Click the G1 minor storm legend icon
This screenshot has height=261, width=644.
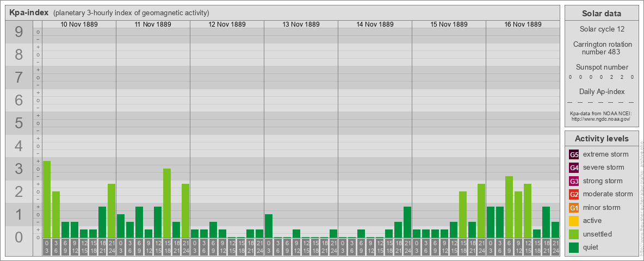point(574,208)
